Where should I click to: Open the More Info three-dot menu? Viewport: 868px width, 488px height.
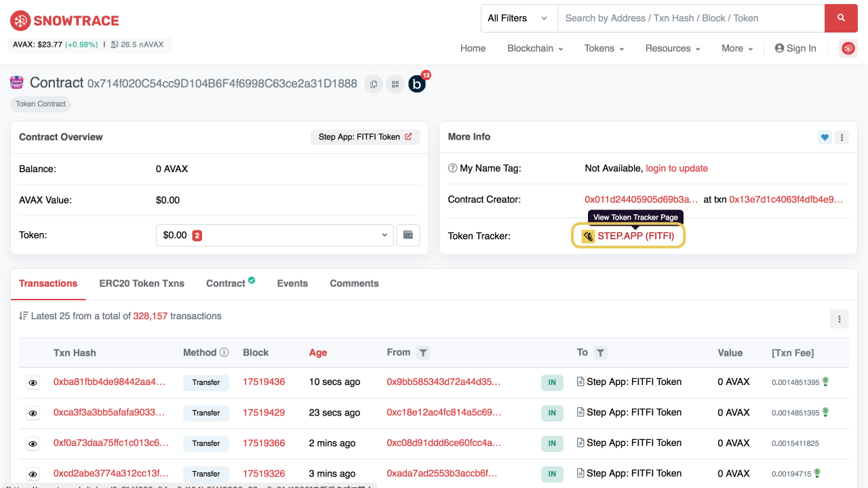pyautogui.click(x=842, y=137)
